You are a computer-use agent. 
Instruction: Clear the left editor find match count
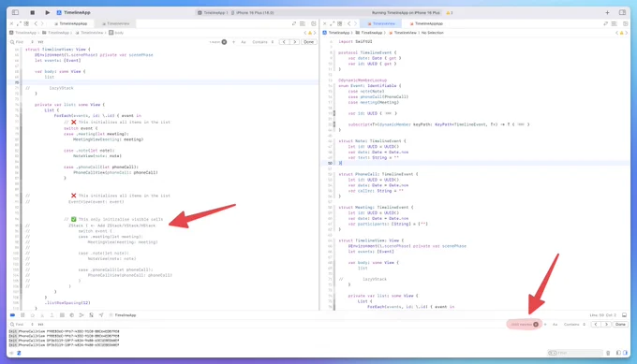[x=224, y=42]
